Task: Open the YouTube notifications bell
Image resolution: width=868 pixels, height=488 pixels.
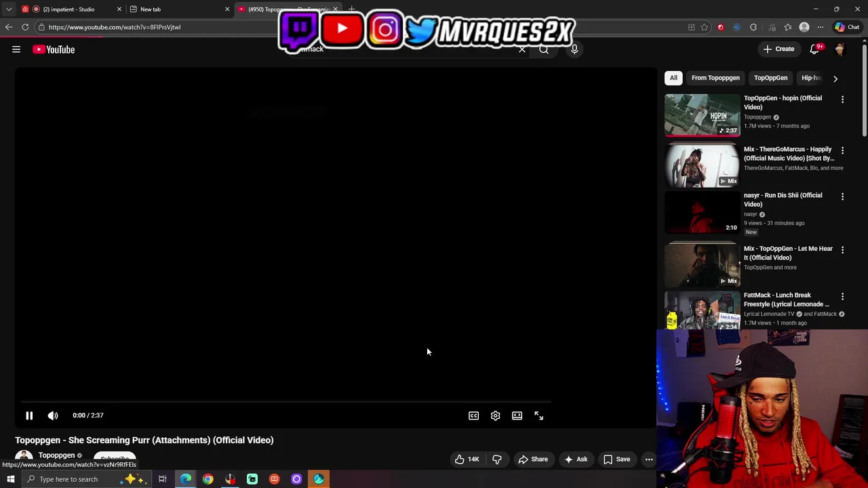Action: click(x=814, y=49)
